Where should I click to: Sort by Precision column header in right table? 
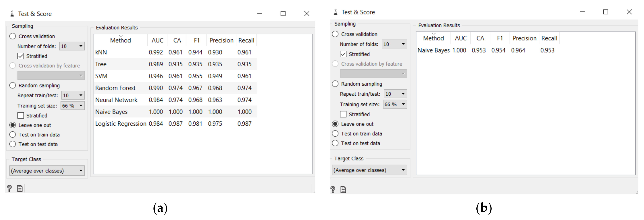point(524,38)
